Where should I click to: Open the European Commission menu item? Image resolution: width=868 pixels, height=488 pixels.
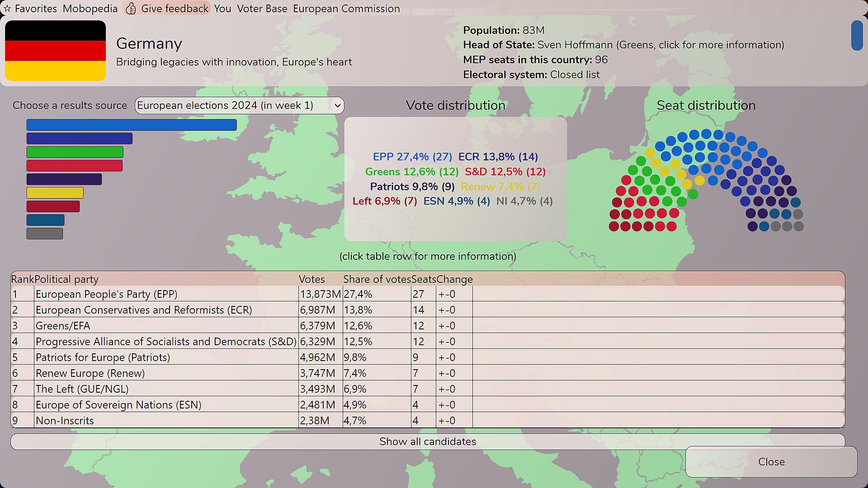[x=346, y=9]
